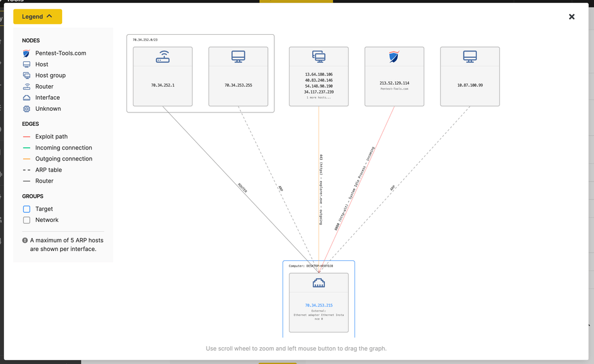The width and height of the screenshot is (594, 364).
Task: Click the Interface legend icon
Action: [26, 97]
